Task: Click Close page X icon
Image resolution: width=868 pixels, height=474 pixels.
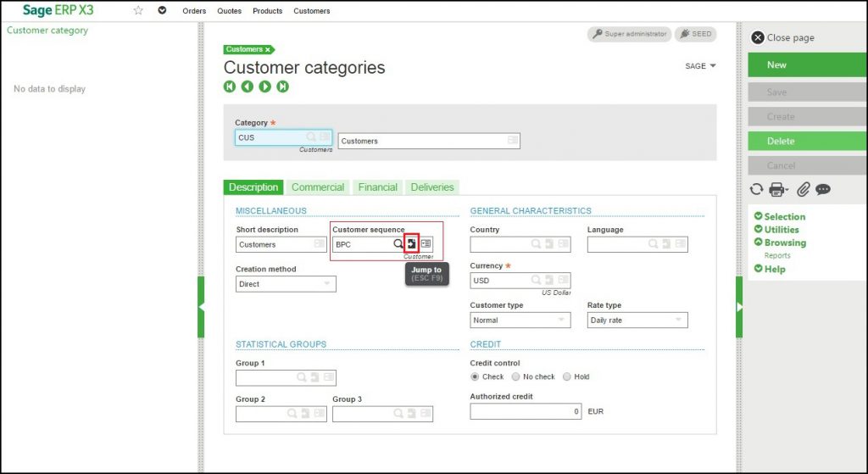Action: click(x=758, y=37)
